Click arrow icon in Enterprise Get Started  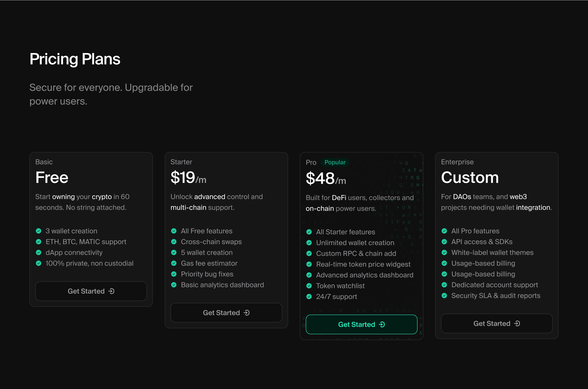click(517, 323)
